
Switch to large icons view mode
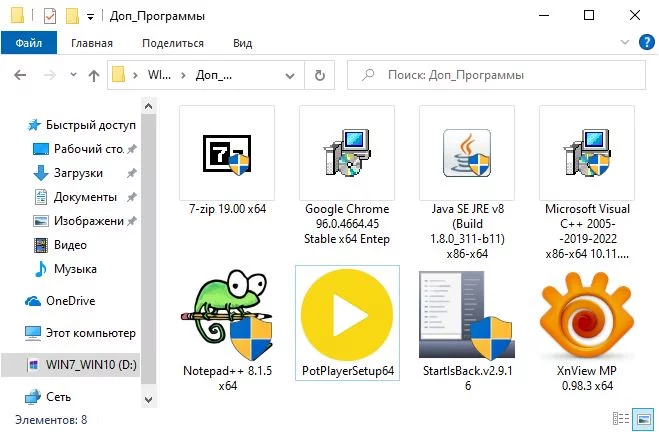click(x=643, y=419)
